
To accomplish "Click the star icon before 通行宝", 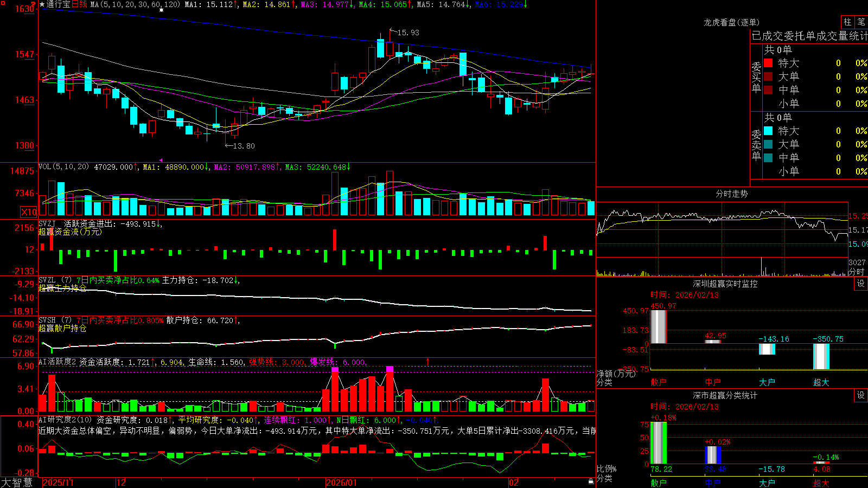I will click(x=42, y=4).
